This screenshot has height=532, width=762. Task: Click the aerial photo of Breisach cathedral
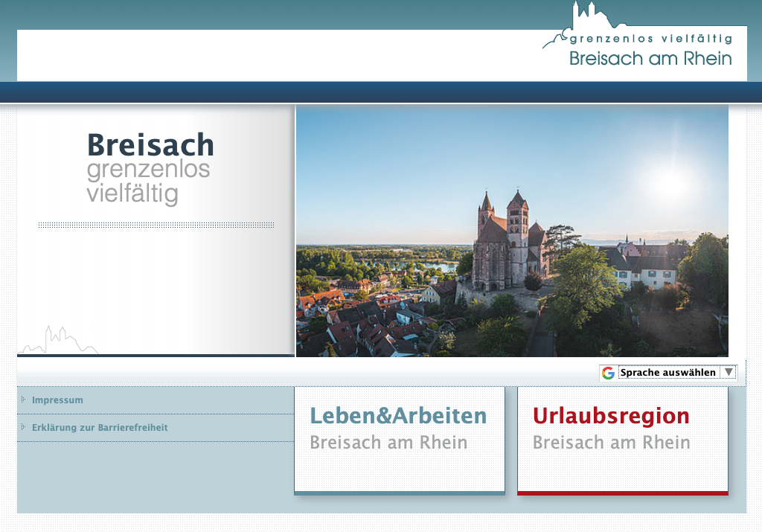(512, 231)
